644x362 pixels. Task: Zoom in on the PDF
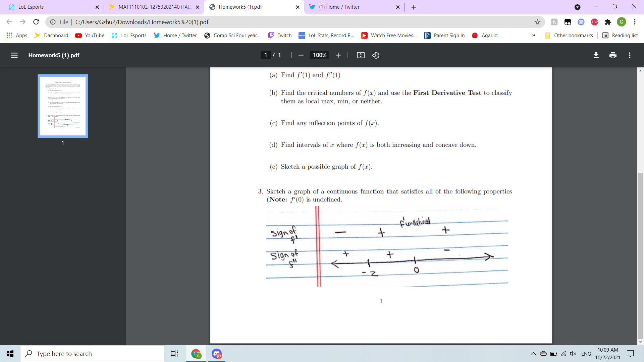click(338, 55)
